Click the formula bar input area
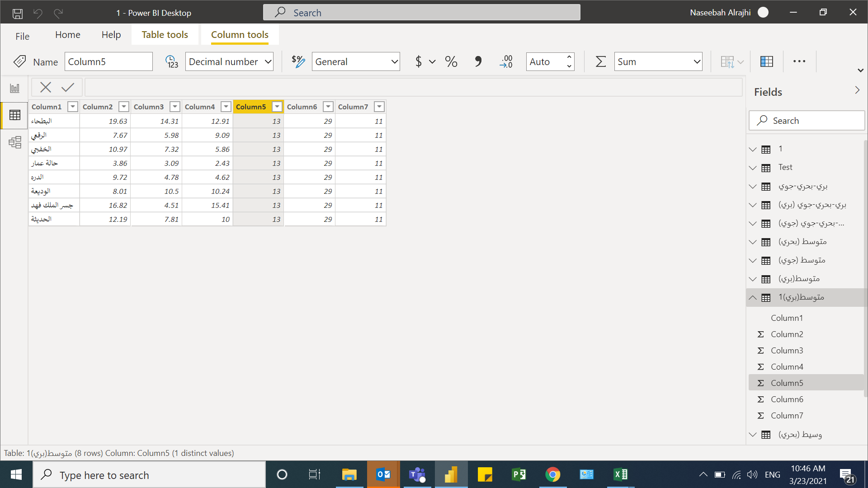This screenshot has height=488, width=868. [x=413, y=87]
